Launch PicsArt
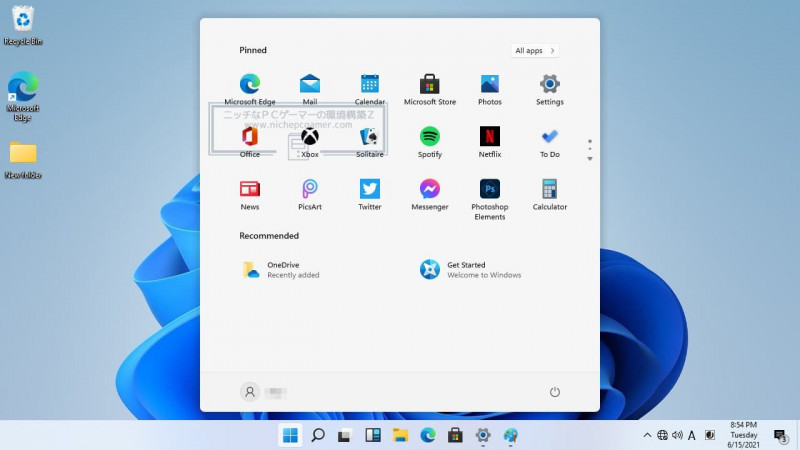This screenshot has width=800, height=450. tap(310, 194)
